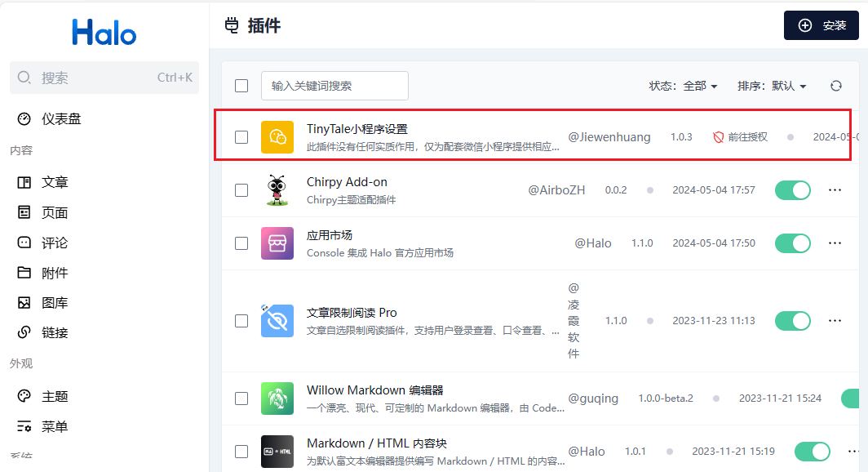
Task: Click the Halo logo
Action: click(x=104, y=32)
